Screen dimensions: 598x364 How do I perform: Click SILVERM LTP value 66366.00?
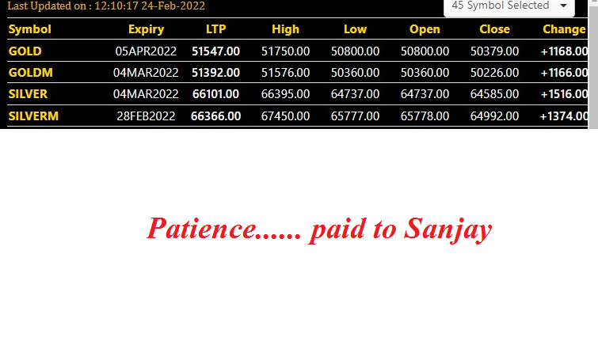pyautogui.click(x=216, y=116)
